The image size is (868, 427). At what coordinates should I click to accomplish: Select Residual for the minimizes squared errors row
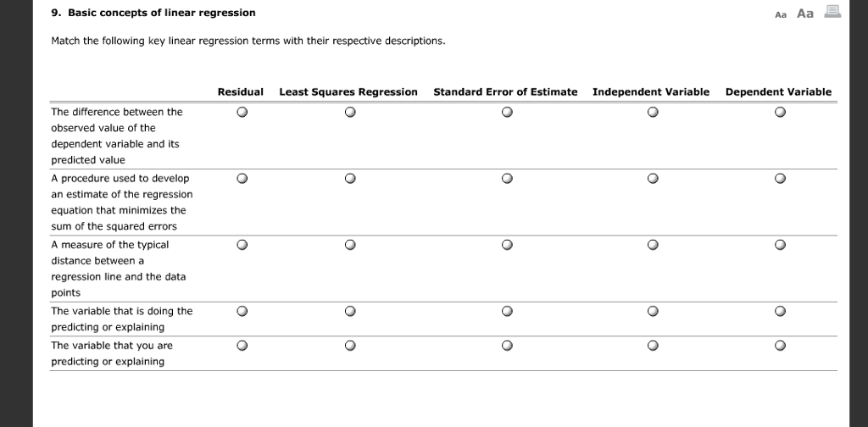click(242, 179)
